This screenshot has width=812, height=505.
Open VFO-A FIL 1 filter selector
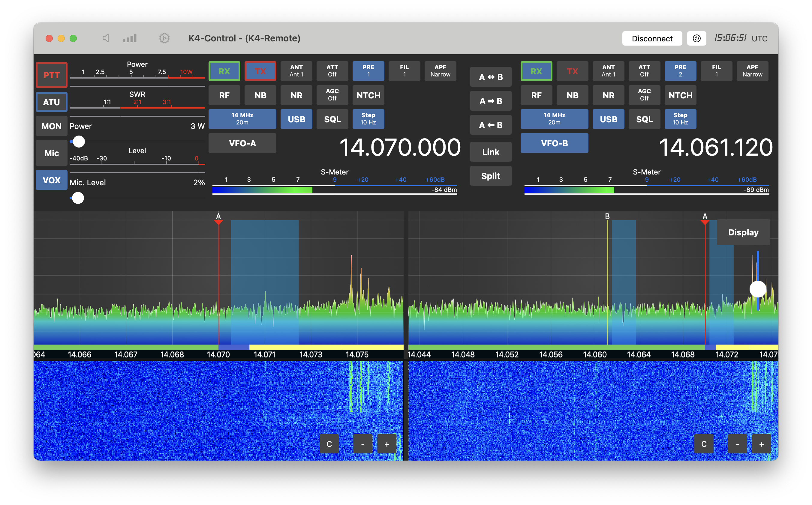click(x=404, y=71)
